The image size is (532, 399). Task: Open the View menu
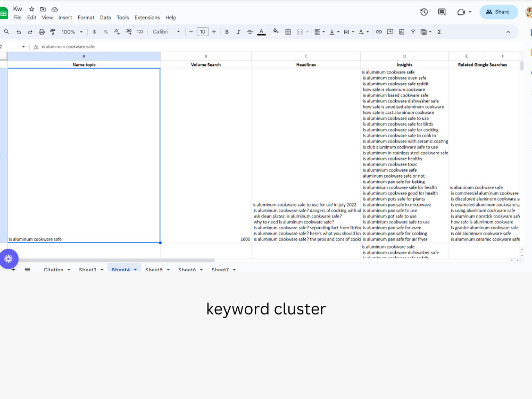coord(47,18)
